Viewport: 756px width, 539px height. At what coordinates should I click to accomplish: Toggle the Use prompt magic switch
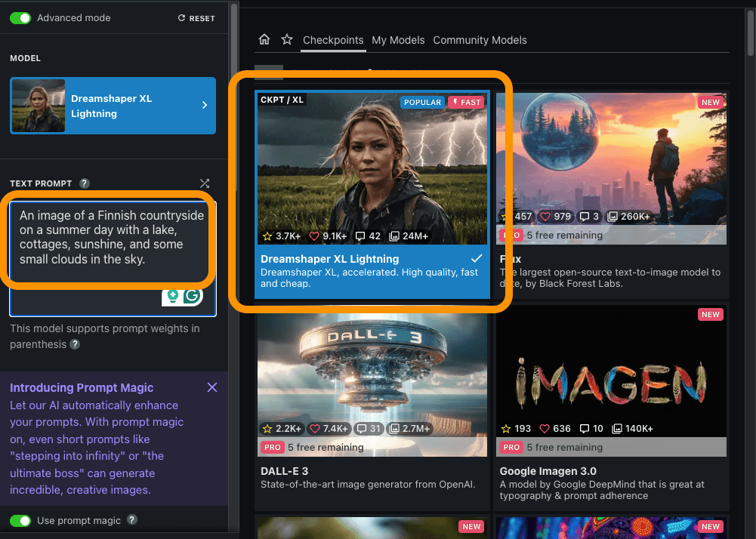20,521
